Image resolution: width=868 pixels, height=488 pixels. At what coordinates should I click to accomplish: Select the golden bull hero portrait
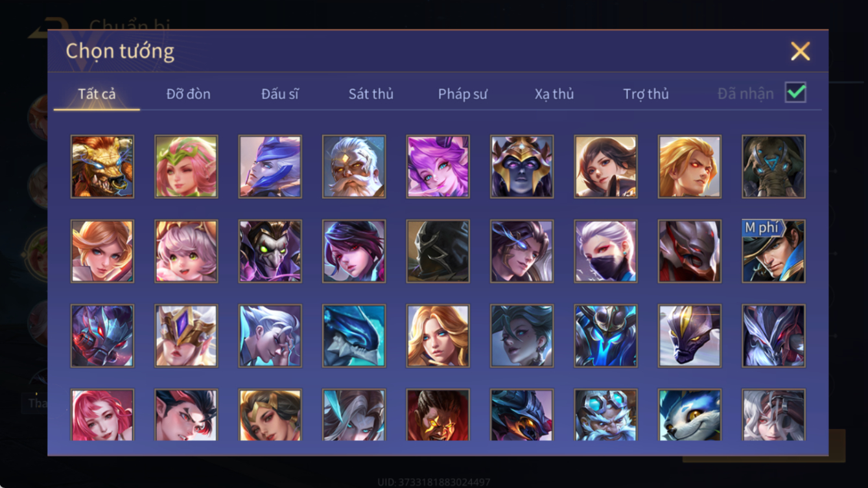(x=102, y=167)
